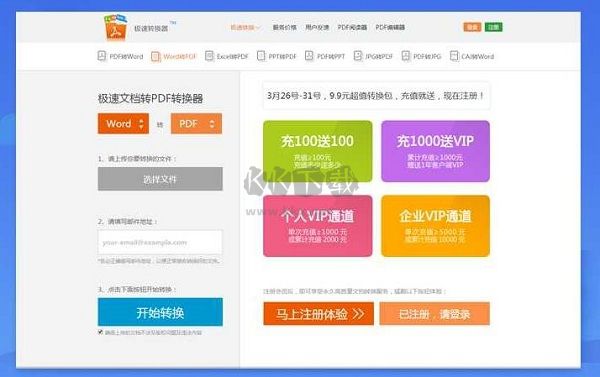Check the file agreement checkbox below 开始转换
This screenshot has height=377, width=600.
pyautogui.click(x=100, y=332)
